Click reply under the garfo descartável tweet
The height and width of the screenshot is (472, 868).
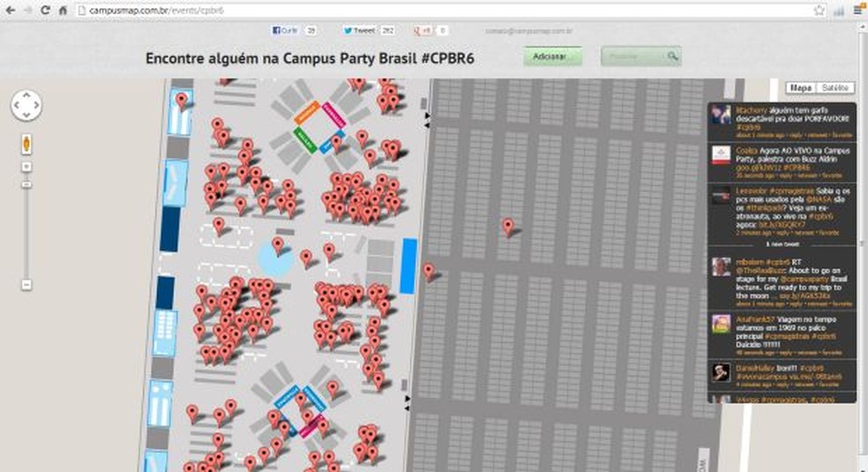[x=796, y=135]
